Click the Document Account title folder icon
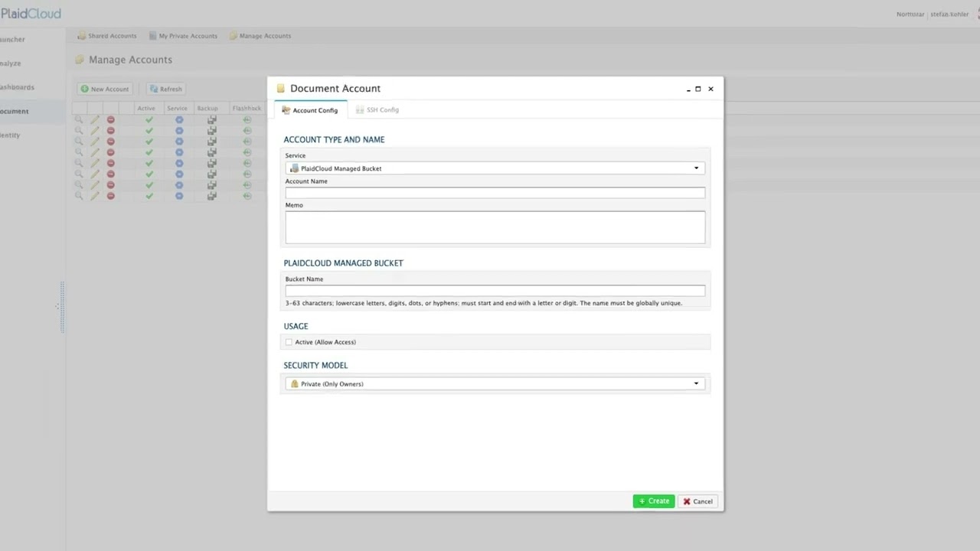 (281, 89)
